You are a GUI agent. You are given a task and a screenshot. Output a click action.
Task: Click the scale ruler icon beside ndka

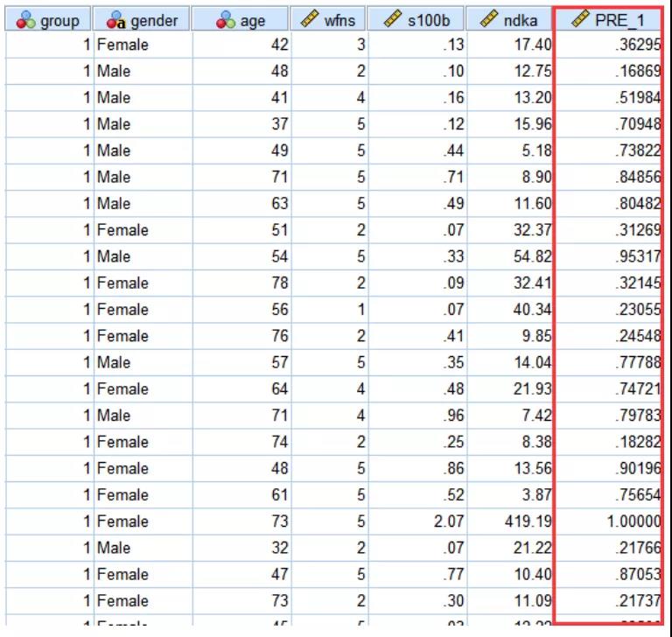[488, 21]
